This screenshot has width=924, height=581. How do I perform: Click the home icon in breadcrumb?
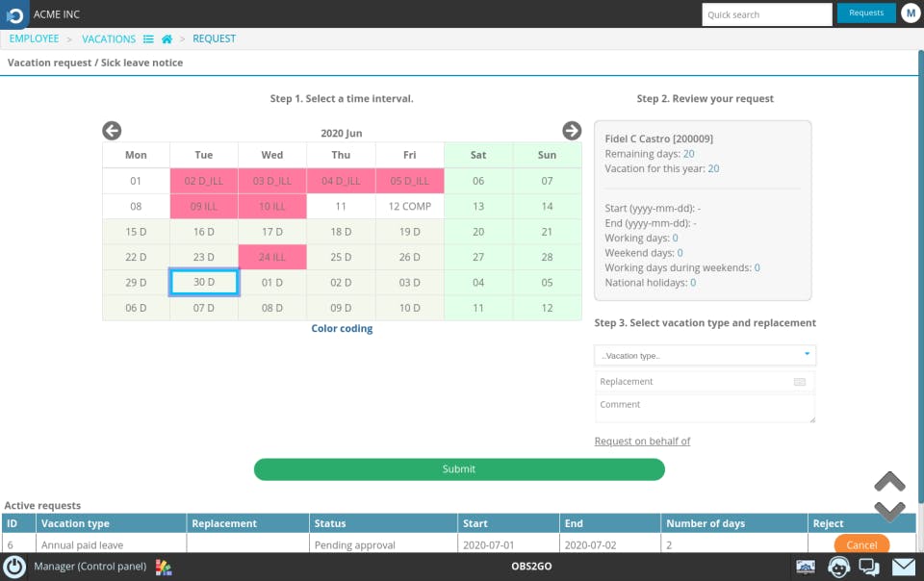(167, 38)
